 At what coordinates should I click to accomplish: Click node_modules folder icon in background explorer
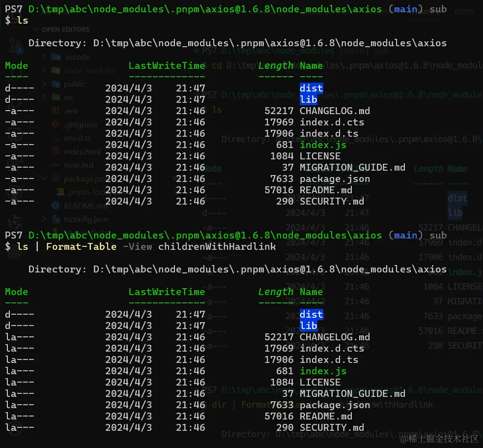click(x=56, y=71)
